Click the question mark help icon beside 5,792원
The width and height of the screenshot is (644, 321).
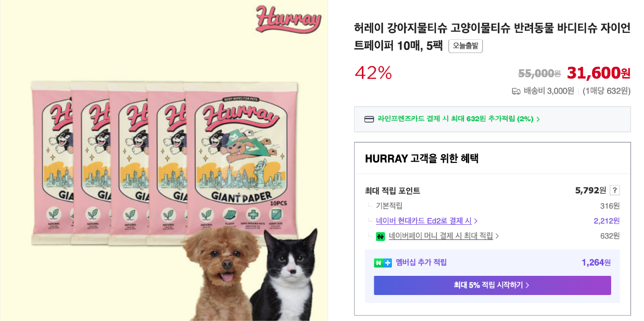pyautogui.click(x=615, y=190)
